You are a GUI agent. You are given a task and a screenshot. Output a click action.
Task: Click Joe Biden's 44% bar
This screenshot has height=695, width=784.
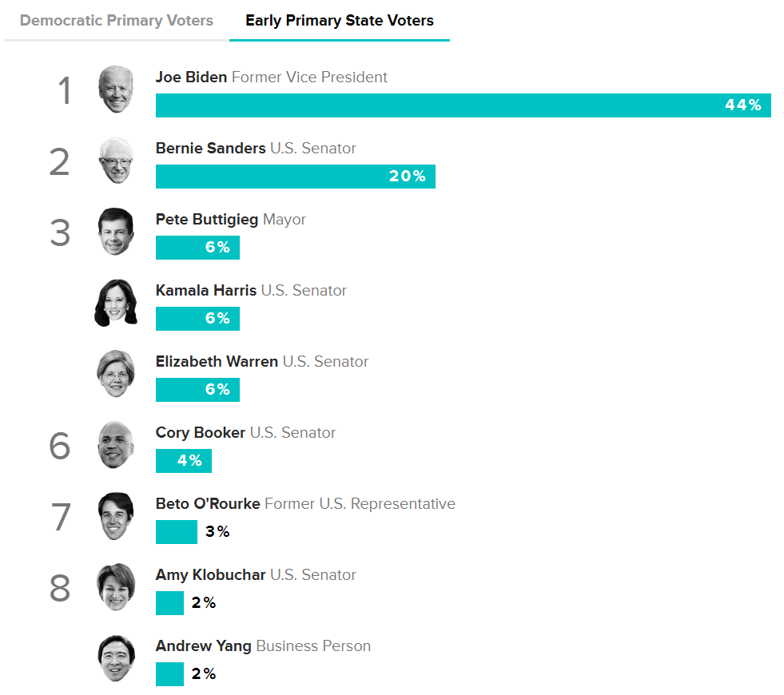coord(463,105)
